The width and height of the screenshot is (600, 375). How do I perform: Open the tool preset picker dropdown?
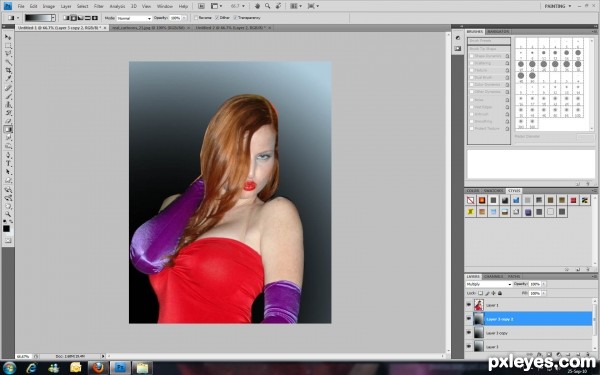point(17,18)
